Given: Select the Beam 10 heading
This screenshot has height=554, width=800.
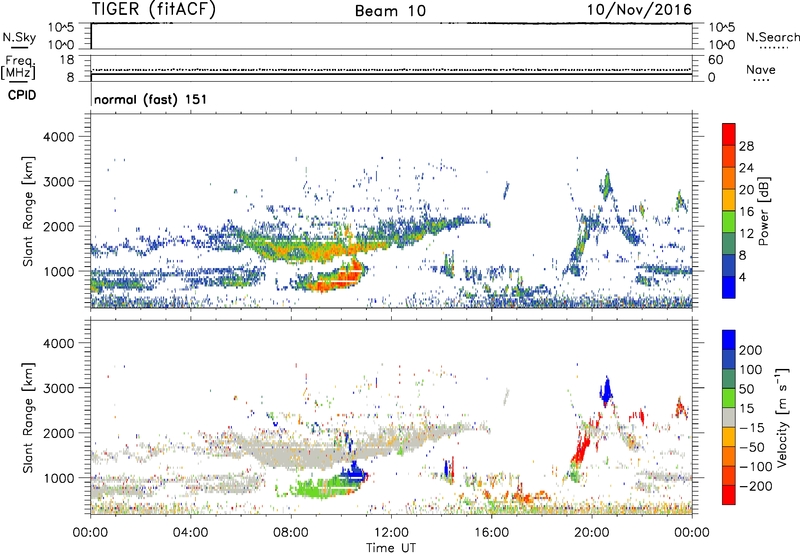Looking at the screenshot, I should click(390, 11).
